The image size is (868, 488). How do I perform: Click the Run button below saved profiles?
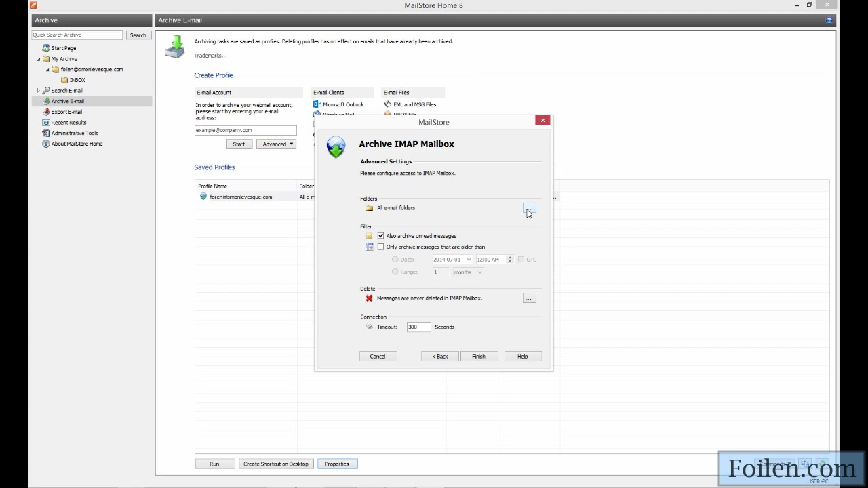point(214,464)
